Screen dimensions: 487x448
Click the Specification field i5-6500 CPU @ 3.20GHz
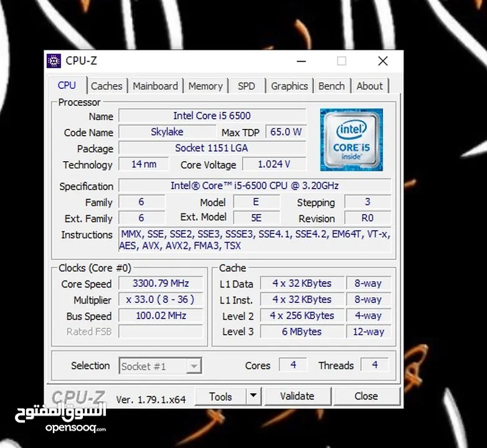[255, 185]
